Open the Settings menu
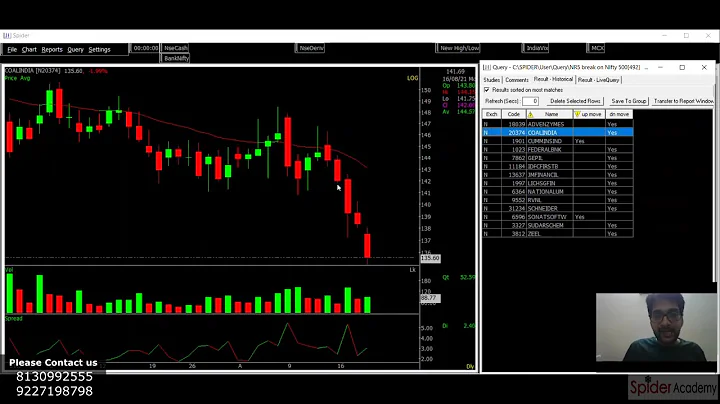720x404 pixels. (99, 50)
